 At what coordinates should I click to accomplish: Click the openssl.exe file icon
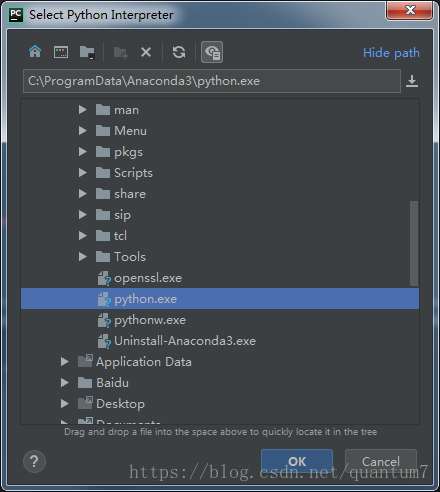click(x=104, y=279)
